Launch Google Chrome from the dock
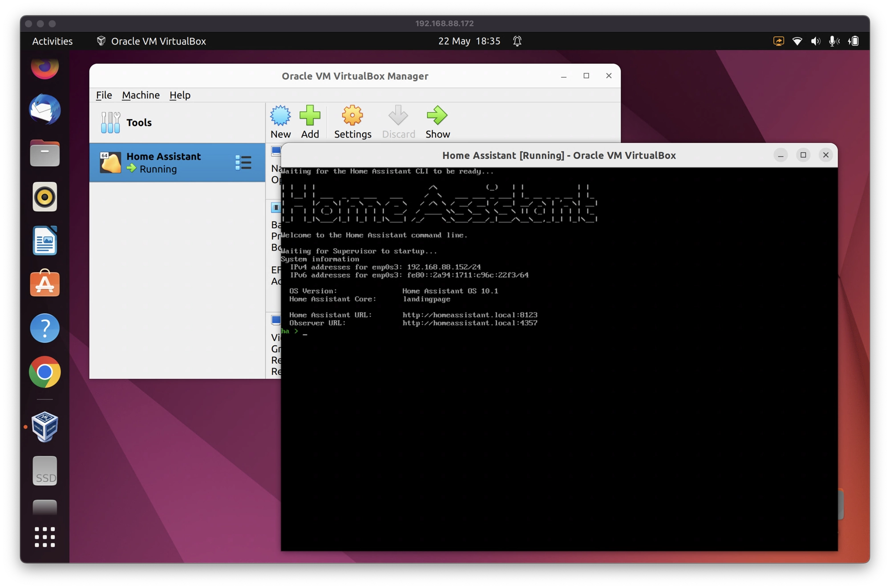Viewport: 890px width, 588px height. pos(44,372)
